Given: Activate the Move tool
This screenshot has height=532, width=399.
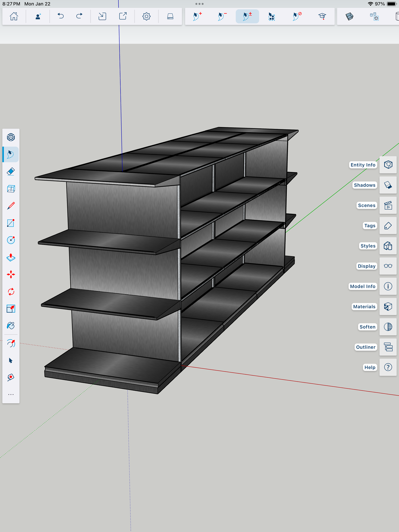Looking at the screenshot, I should 11,274.
